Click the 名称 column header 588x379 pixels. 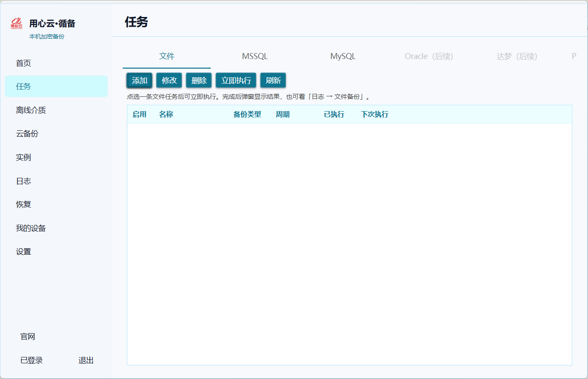(x=166, y=114)
